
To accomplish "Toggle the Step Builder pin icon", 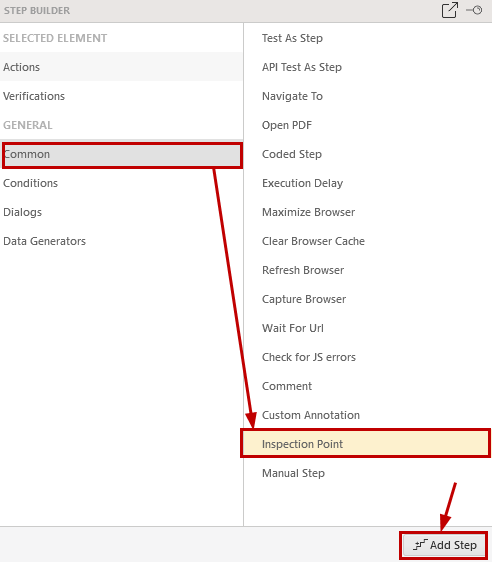I will 474,10.
